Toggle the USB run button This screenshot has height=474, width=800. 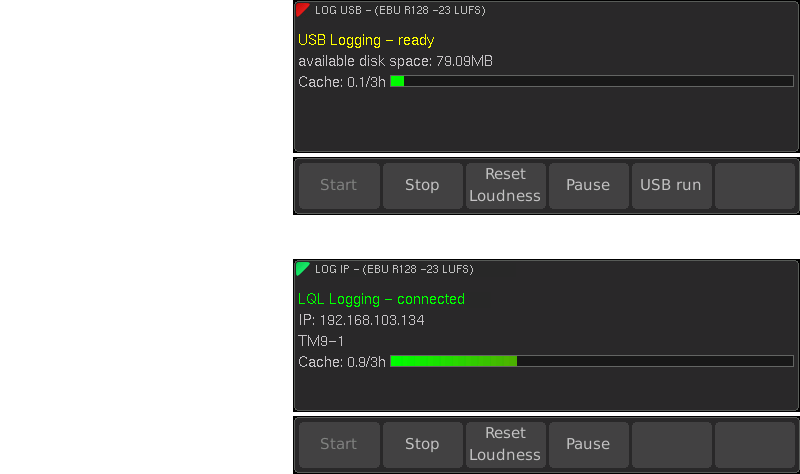672,186
